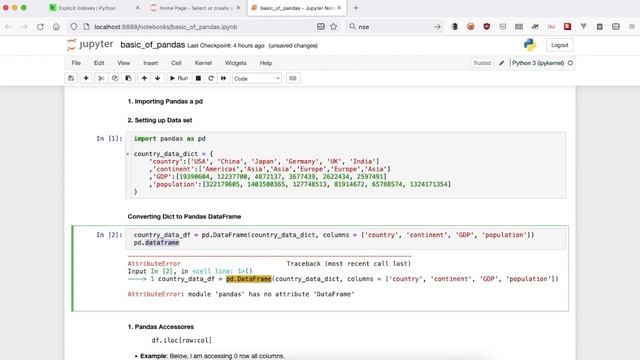Open the command palette keyboard icon
640x360 pixels.
coord(293,78)
